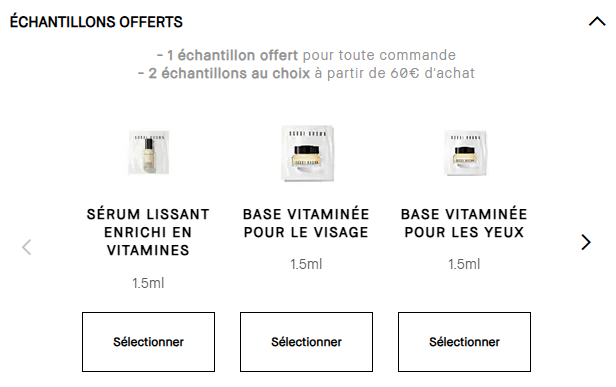Go to previous samples with left arrow
Image resolution: width=616 pixels, height=387 pixels.
(x=27, y=247)
